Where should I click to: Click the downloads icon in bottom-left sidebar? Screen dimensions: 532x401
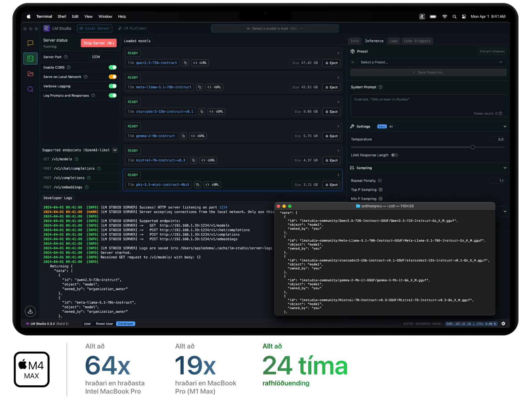[30, 311]
